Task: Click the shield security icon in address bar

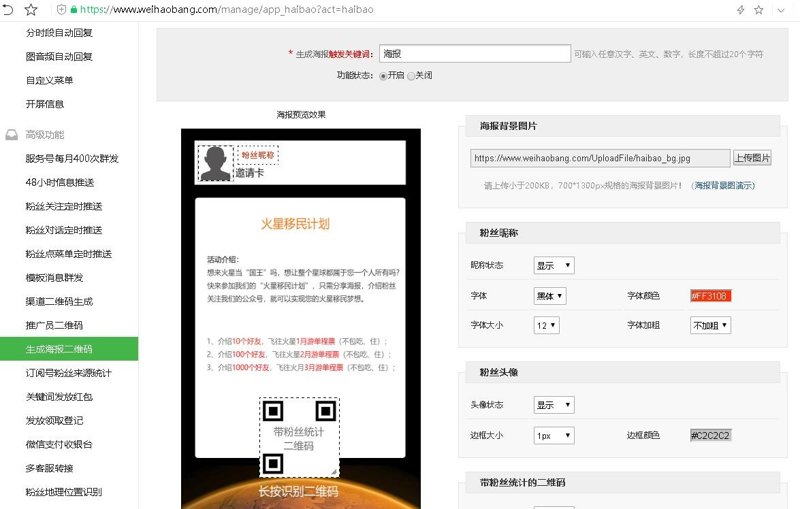Action: tap(61, 9)
